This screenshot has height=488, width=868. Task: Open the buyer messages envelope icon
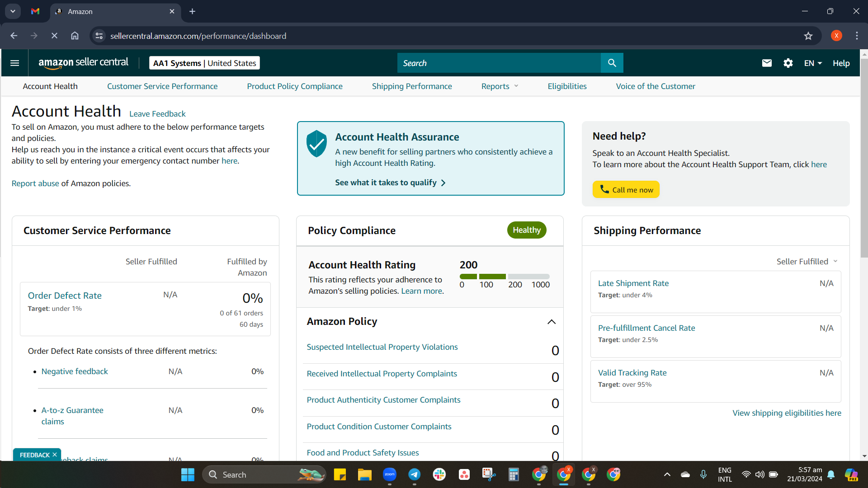pyautogui.click(x=767, y=63)
